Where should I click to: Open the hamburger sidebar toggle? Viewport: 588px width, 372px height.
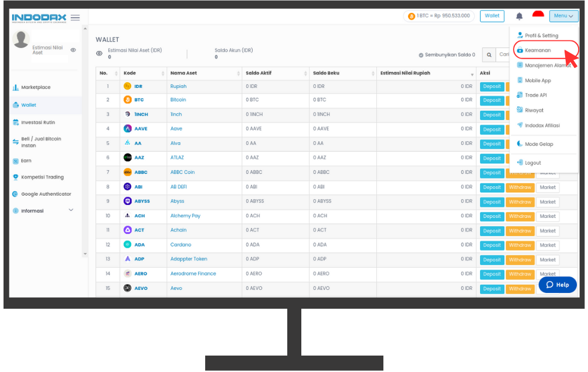click(x=76, y=18)
